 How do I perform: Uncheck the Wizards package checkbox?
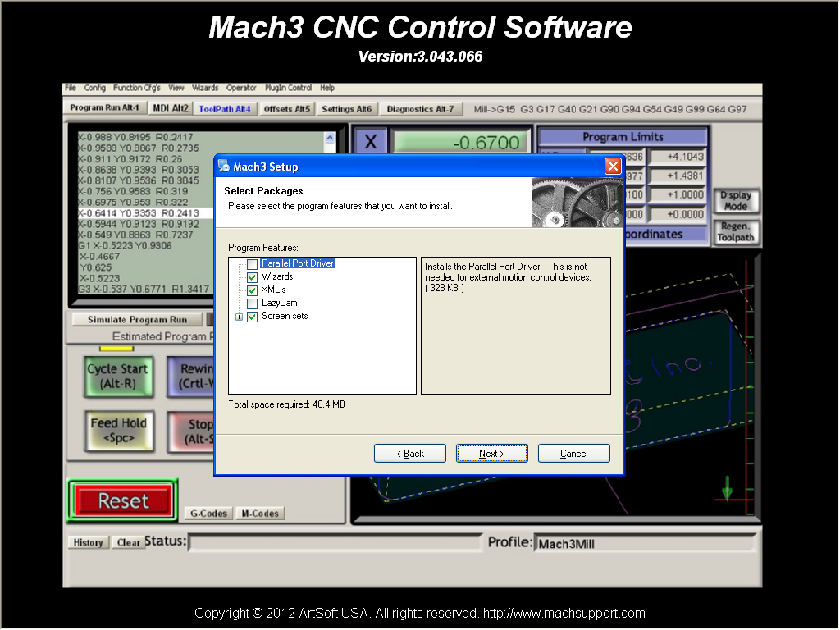(x=253, y=277)
